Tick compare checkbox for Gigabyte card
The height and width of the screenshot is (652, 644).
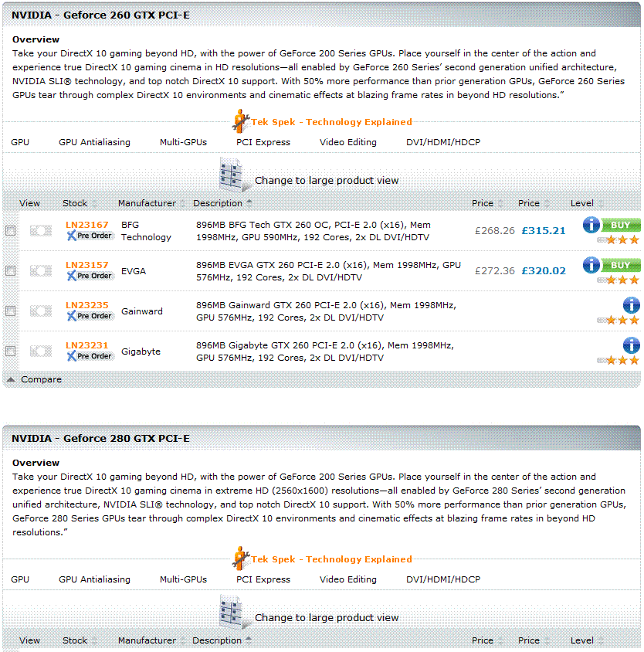pos(10,351)
